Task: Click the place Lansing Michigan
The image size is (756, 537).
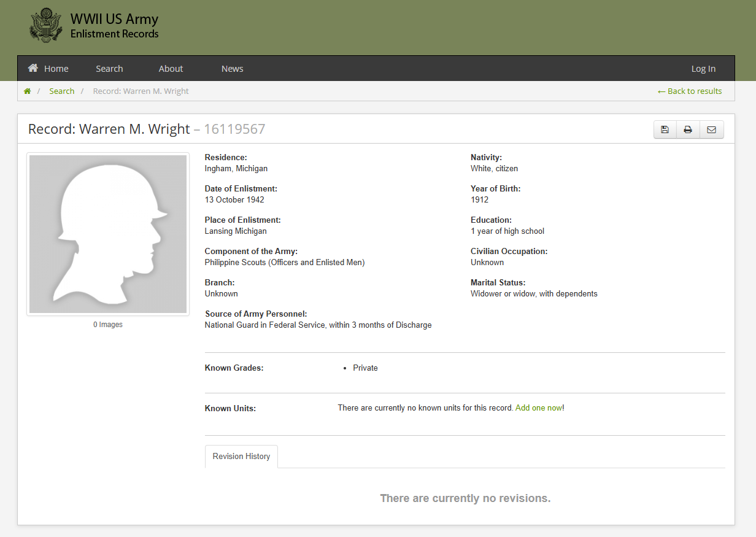Action: tap(236, 231)
